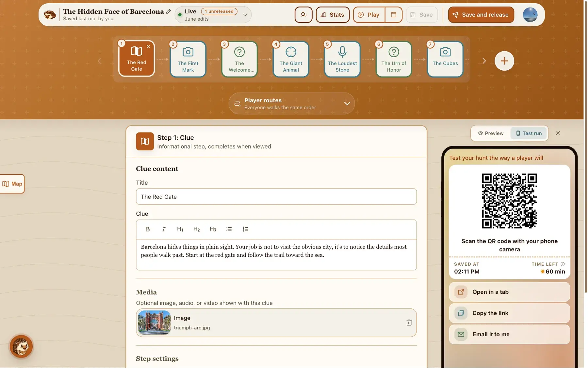Viewport: 588px width, 368px height.
Task: Expand the Player routes selector
Action: [x=292, y=103]
